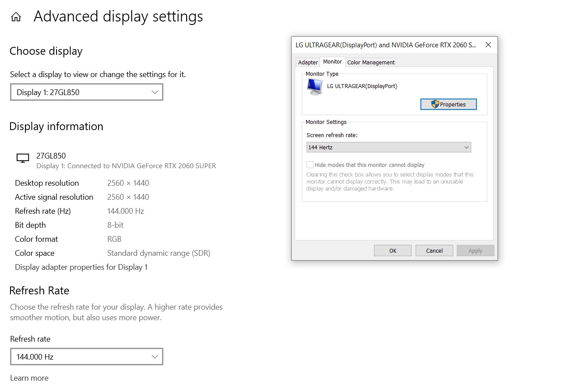Open Display adapter properties for Display 1

[x=81, y=267]
